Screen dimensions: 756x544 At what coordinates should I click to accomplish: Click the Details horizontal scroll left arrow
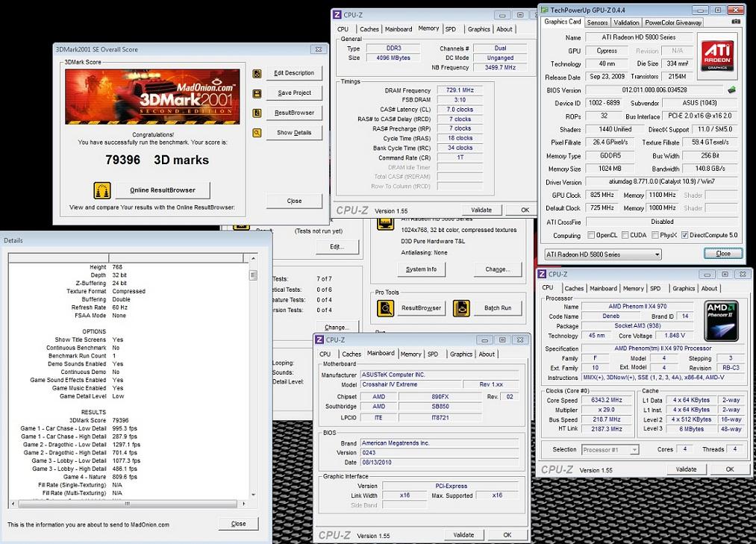(x=13, y=504)
